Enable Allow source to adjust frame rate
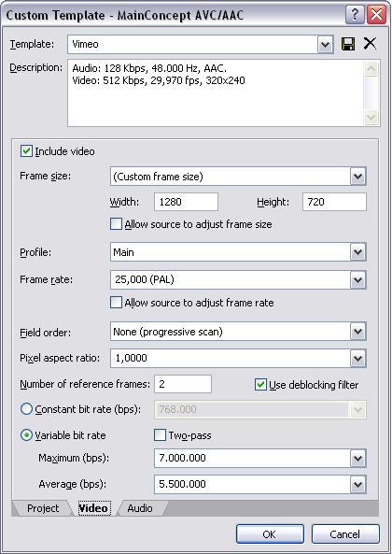392x554 pixels. tap(116, 303)
